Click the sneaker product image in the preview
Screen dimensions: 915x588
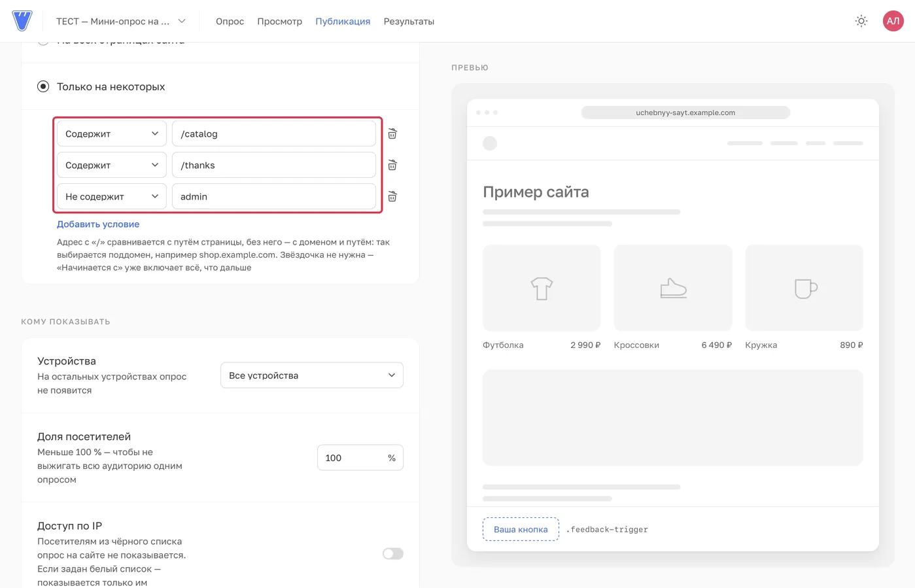point(673,288)
